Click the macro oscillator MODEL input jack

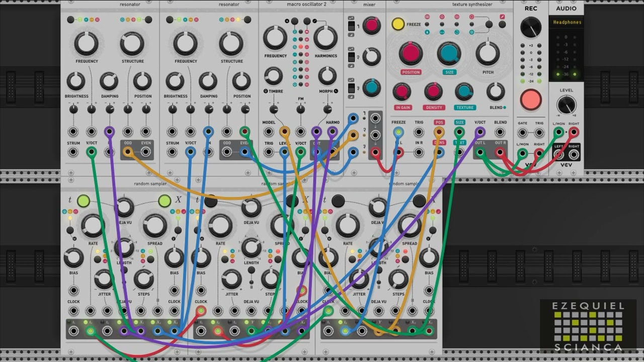[x=269, y=132]
